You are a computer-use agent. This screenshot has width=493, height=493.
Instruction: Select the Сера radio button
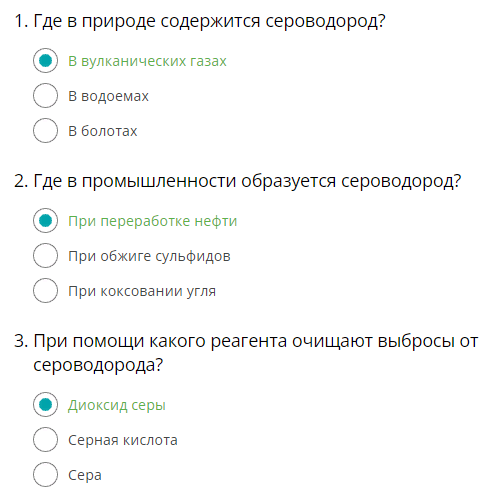pos(45,475)
